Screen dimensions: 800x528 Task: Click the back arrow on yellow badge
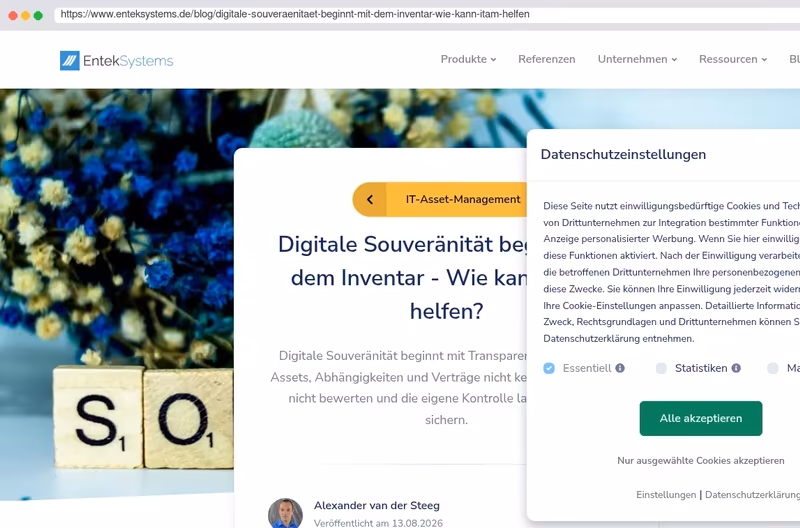[370, 199]
